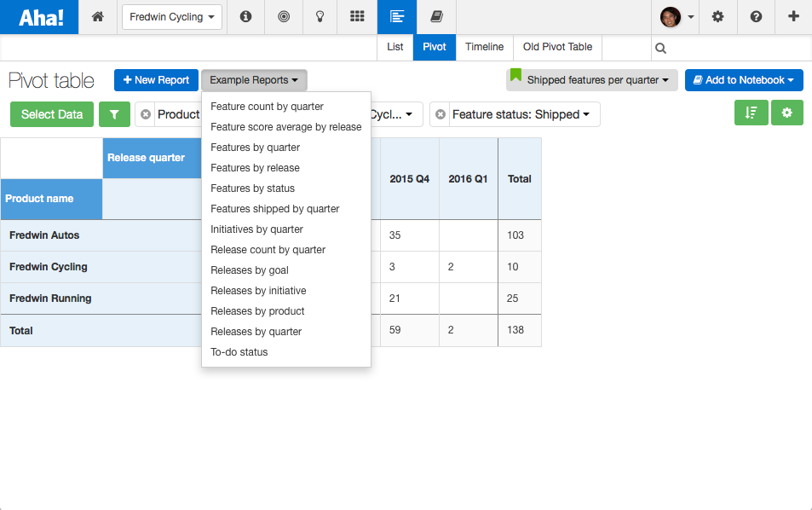Pick To-do status report
Screen dimensions: 812x510
285,352
